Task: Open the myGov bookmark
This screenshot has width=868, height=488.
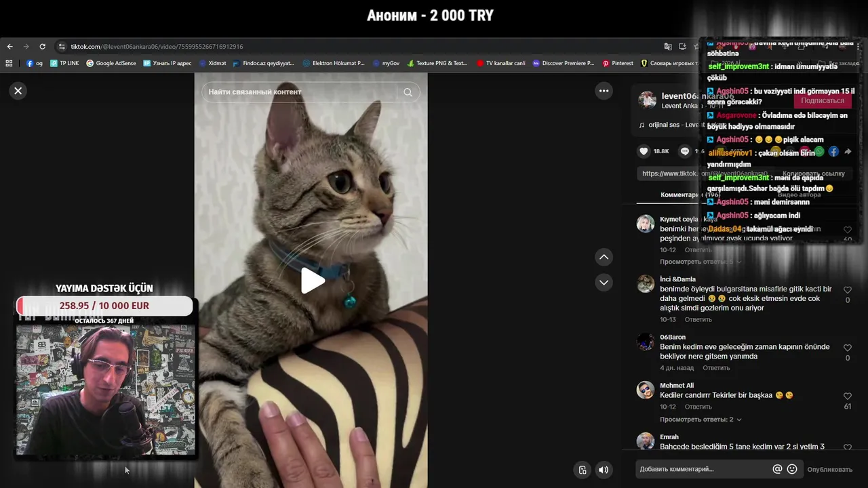Action: [386, 63]
